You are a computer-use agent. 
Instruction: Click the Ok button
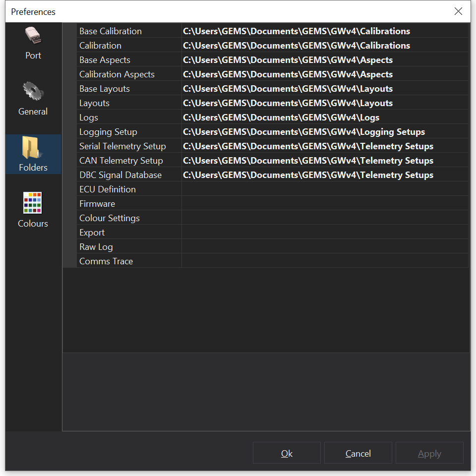pos(287,453)
